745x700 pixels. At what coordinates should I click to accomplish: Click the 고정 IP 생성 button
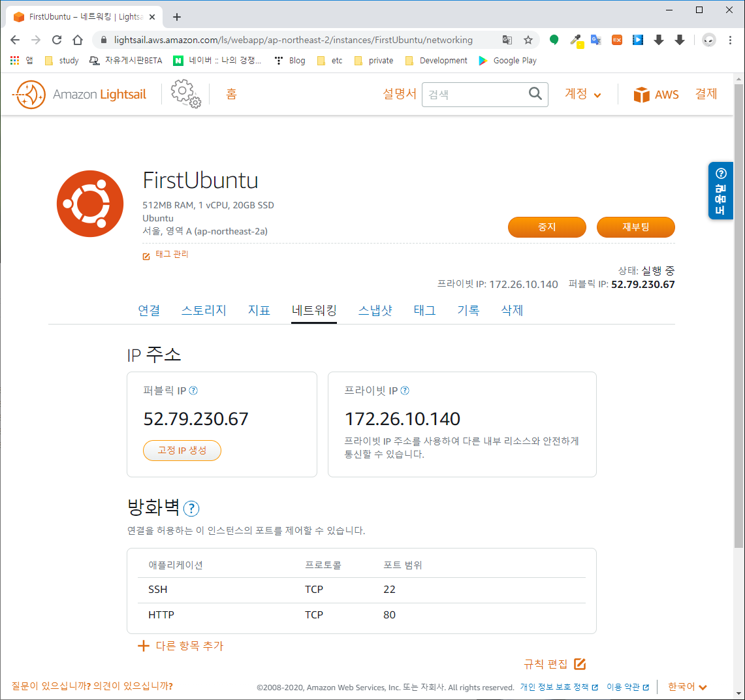(x=182, y=451)
